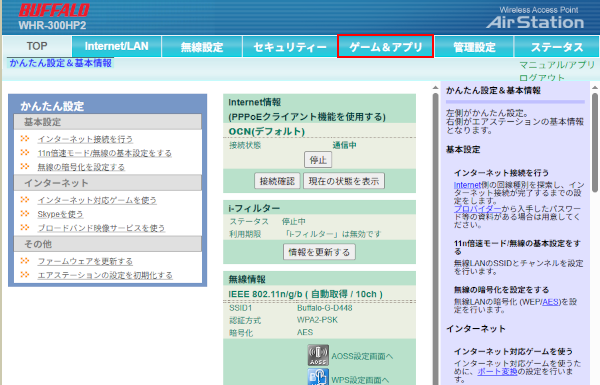Open the 無線設定 tab
Image resolution: width=600 pixels, height=385 pixels.
click(202, 47)
